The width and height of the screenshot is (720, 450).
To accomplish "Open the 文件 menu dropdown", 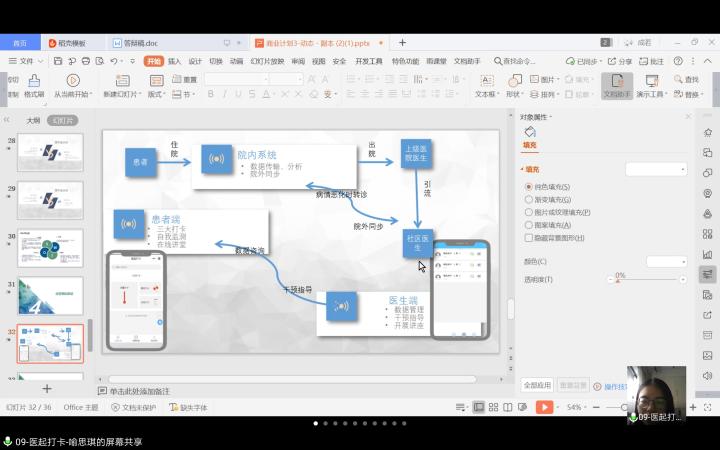I will click(x=27, y=61).
